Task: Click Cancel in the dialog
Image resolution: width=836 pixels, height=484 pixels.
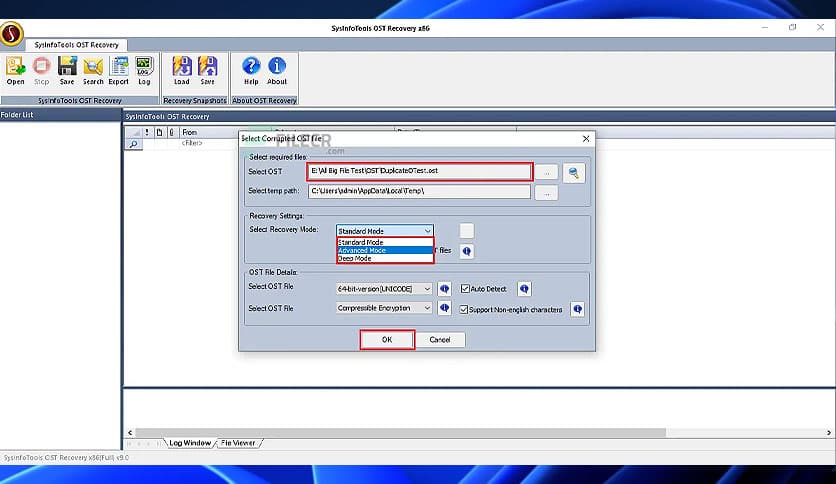Action: click(440, 340)
